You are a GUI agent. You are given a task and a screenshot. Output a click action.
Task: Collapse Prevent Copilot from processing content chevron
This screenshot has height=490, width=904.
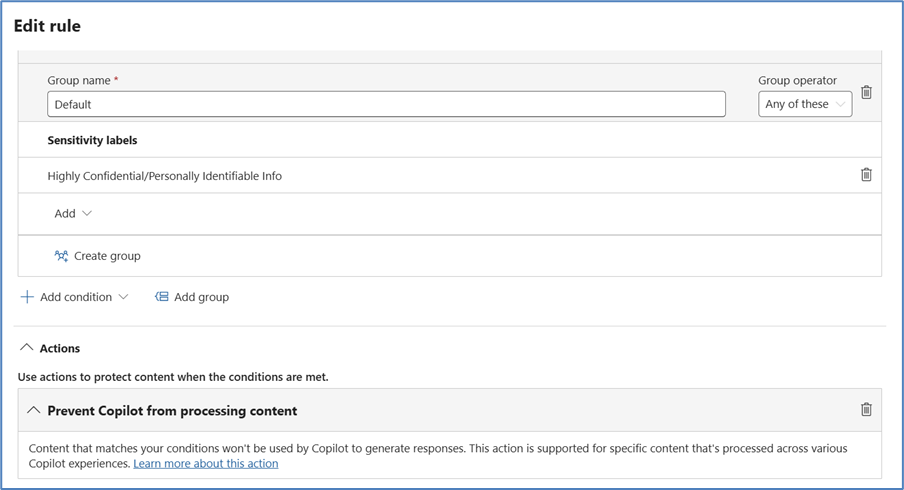(x=33, y=410)
